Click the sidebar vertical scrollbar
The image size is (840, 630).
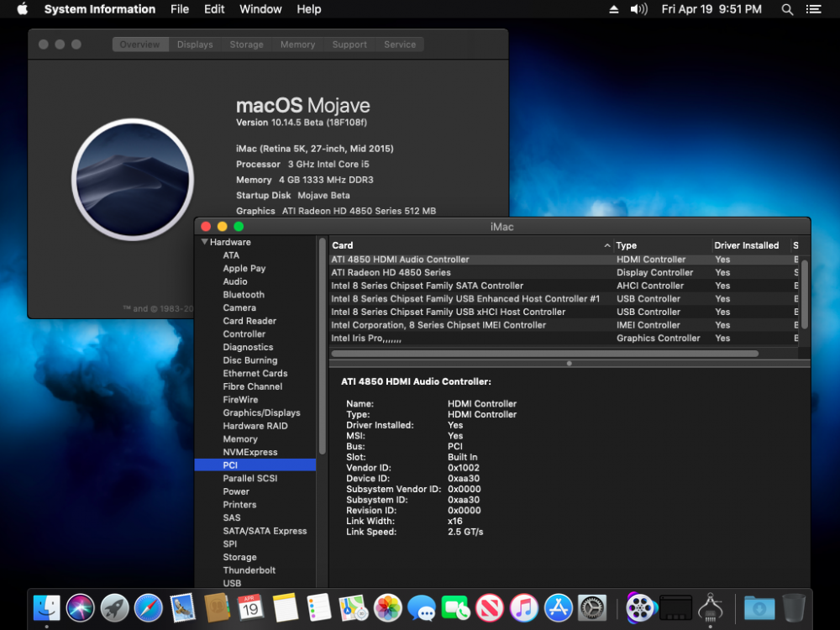pyautogui.click(x=323, y=346)
